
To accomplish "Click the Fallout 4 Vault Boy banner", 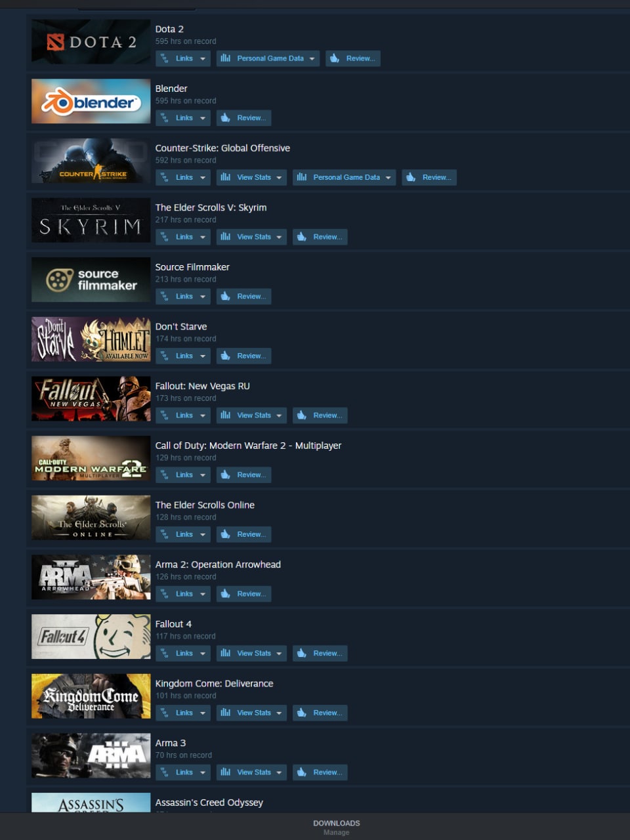I will [x=91, y=637].
